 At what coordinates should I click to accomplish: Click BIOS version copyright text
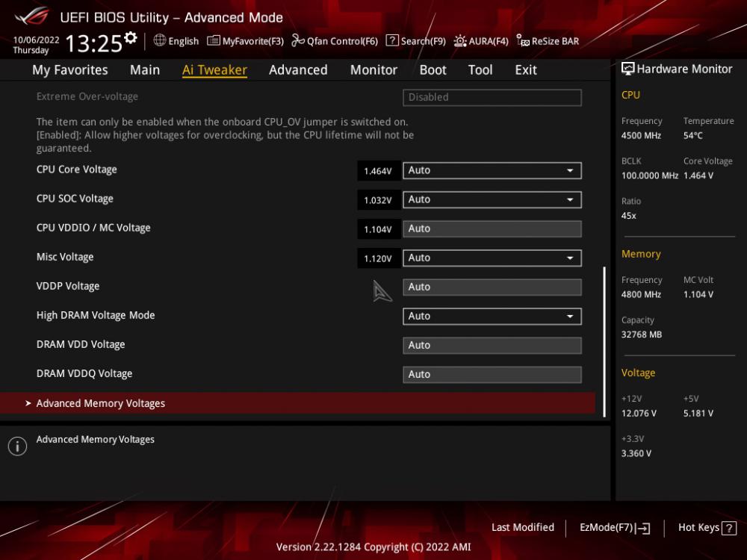(373, 547)
